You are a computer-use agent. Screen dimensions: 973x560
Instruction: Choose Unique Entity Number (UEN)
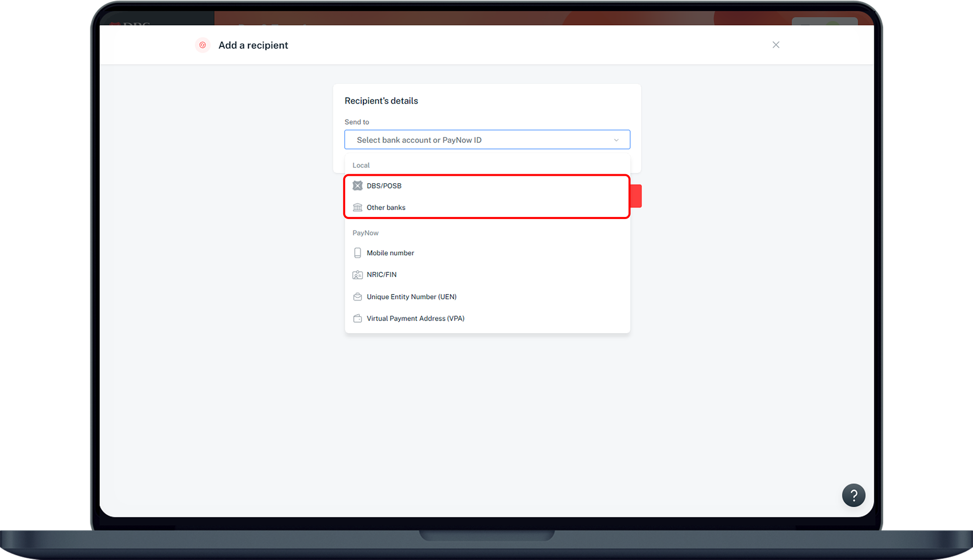point(412,297)
